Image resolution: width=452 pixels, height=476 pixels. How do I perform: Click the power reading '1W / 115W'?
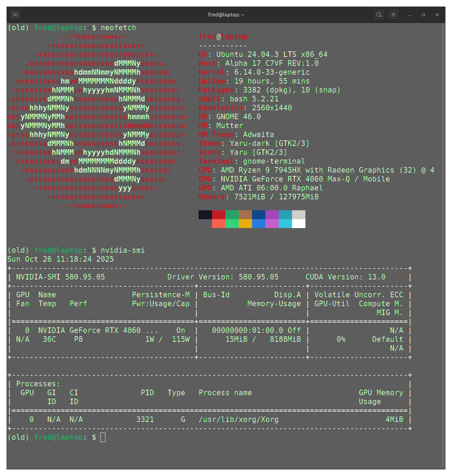point(167,339)
